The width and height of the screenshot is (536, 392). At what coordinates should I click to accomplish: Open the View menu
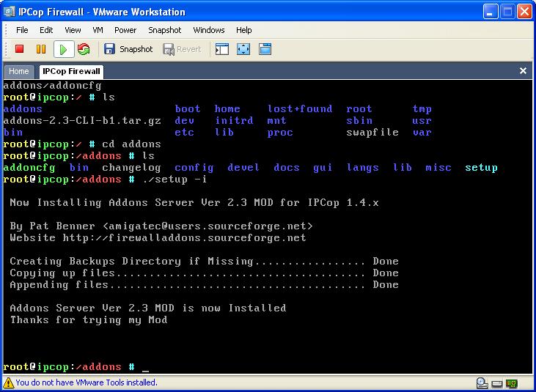pyautogui.click(x=73, y=30)
